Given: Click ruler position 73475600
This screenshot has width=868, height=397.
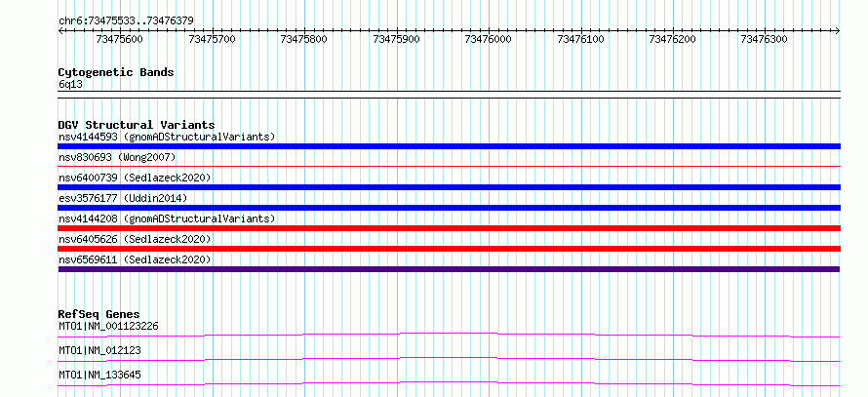Looking at the screenshot, I should point(120,39).
